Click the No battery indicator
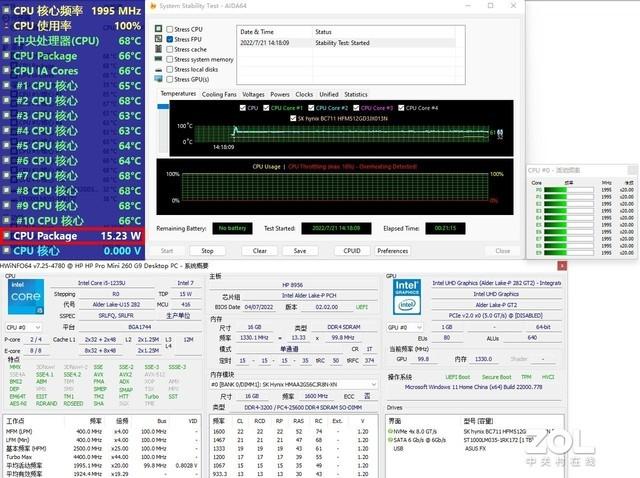Viewport: 640px width, 478px height. click(x=232, y=228)
